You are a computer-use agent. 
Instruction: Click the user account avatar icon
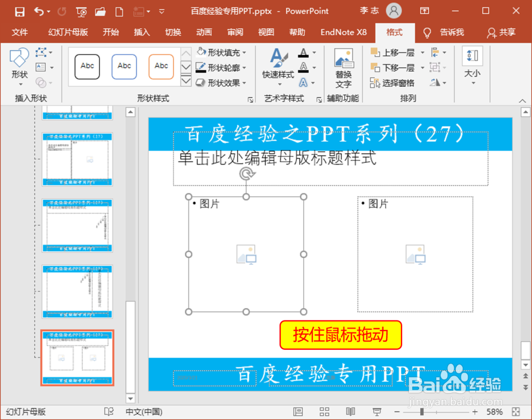pos(394,11)
